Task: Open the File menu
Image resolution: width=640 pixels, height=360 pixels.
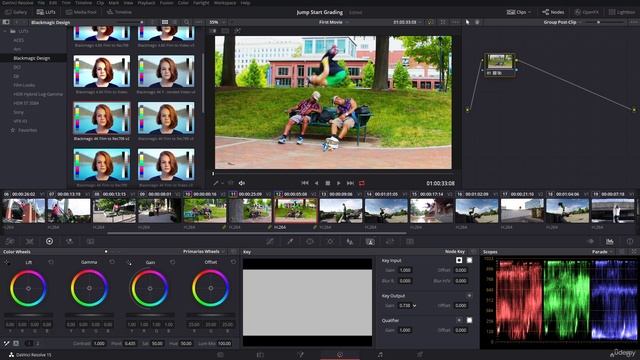Action: [41, 3]
